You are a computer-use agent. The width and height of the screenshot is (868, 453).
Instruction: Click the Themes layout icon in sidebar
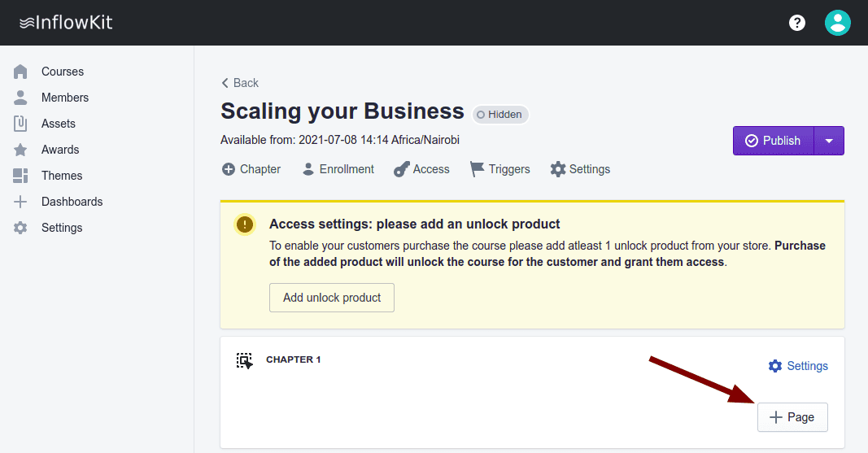pyautogui.click(x=21, y=176)
